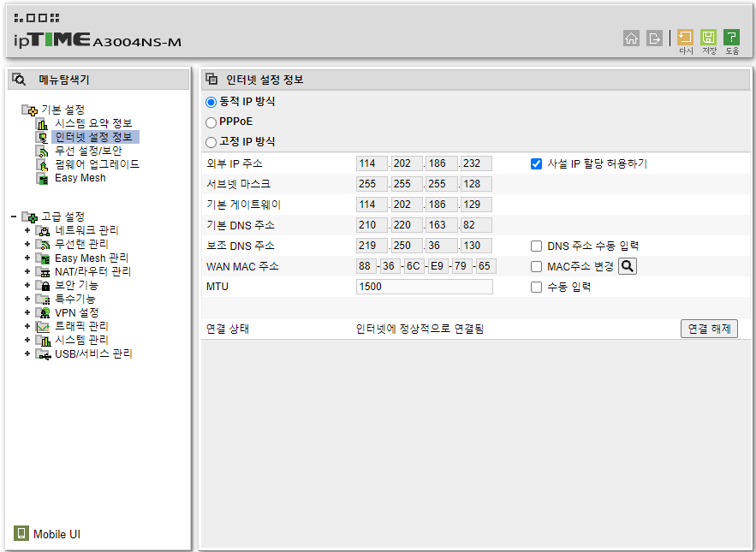
Task: Expand the 시스템 관리 tree node
Action: [27, 340]
